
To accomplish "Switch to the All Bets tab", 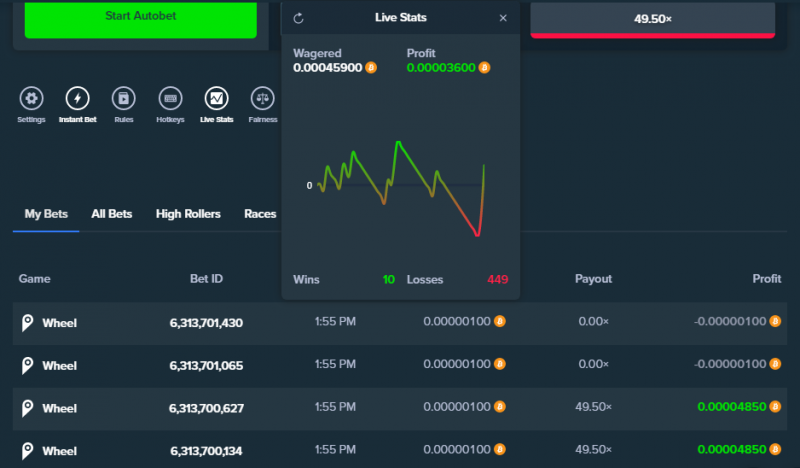I will [112, 214].
